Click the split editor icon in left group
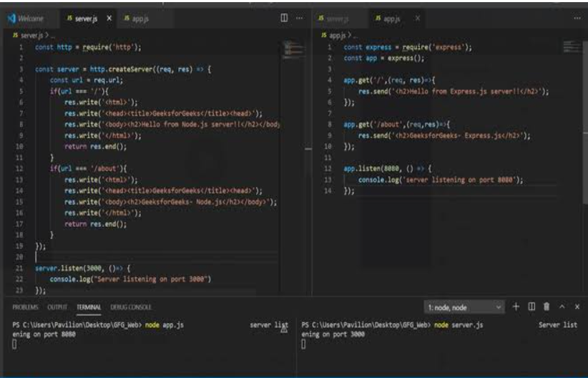The height and width of the screenshot is (378, 588). 284,18
